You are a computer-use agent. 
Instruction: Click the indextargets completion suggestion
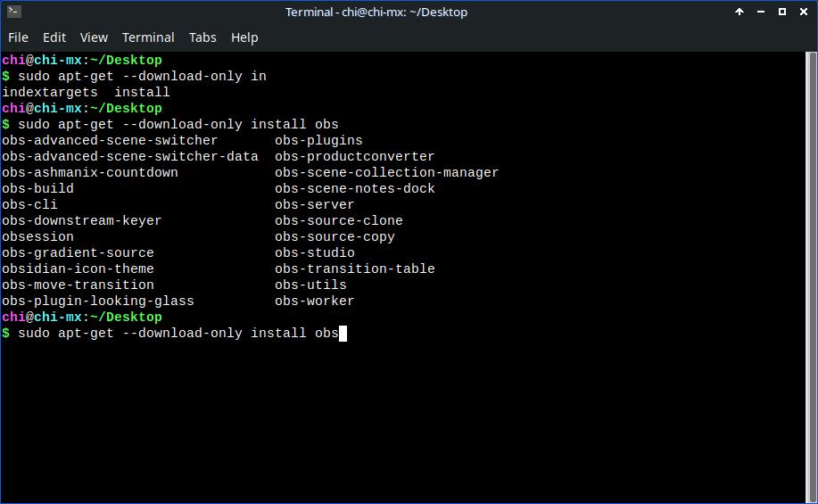50,93
